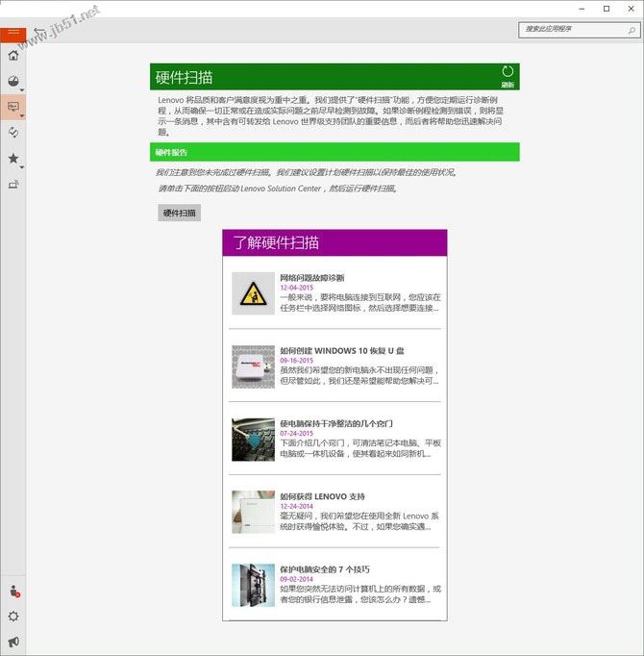Click the date 09-02-2014

[x=296, y=579]
